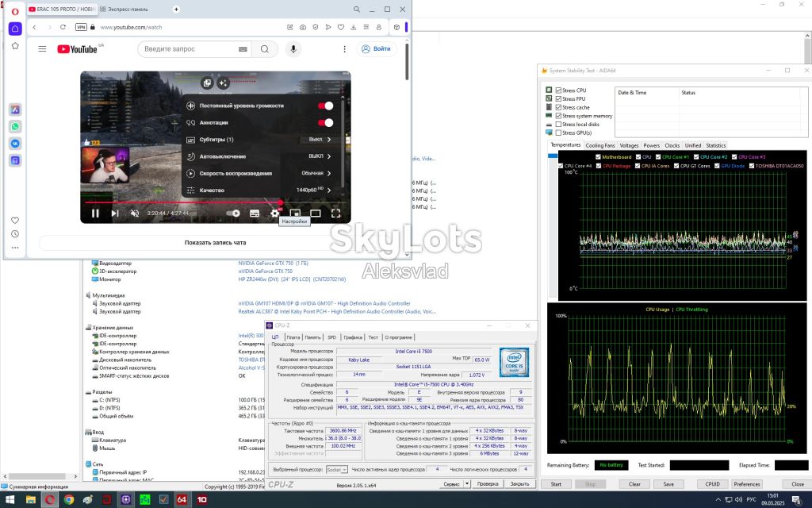Show hidden tray icons chevron
Image resolution: width=812 pixels, height=508 pixels.
pyautogui.click(x=718, y=500)
